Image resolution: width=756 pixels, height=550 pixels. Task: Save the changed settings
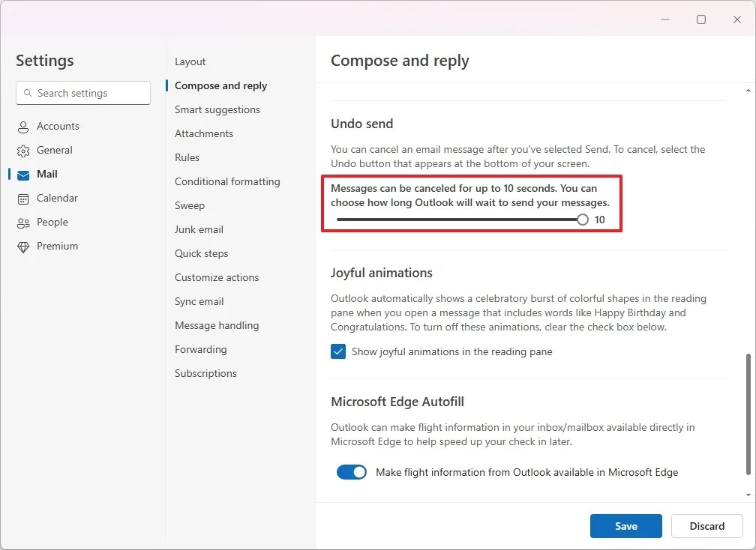[x=625, y=525]
